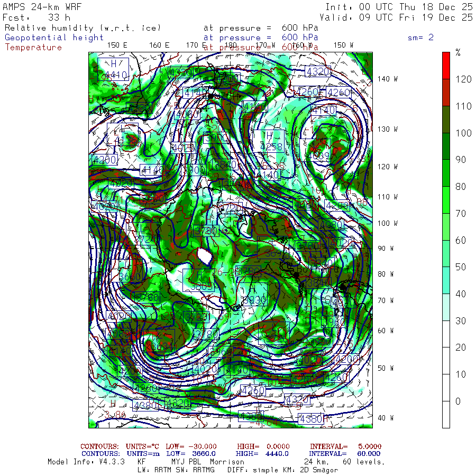
Task: Click the dark green 90–100% legend swatch
Action: [446, 146]
